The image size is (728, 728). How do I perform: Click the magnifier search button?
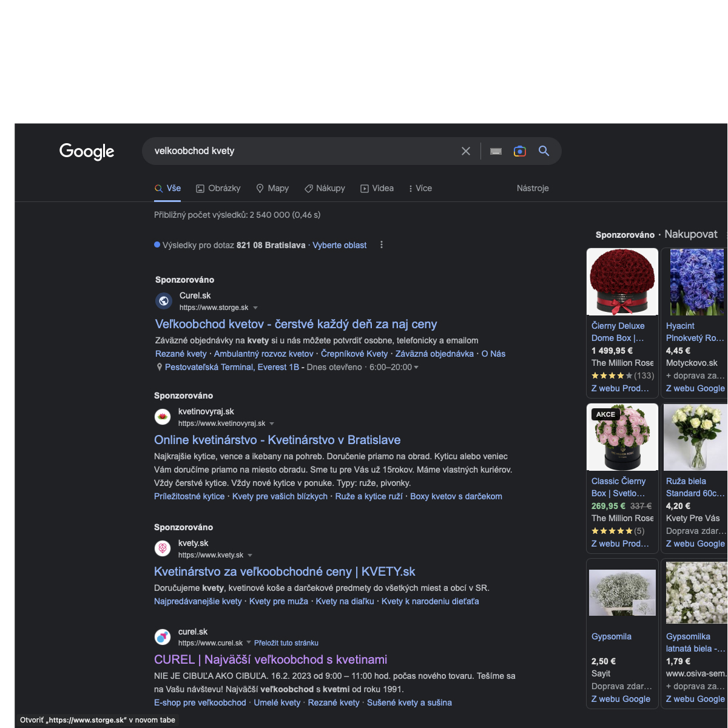click(544, 151)
